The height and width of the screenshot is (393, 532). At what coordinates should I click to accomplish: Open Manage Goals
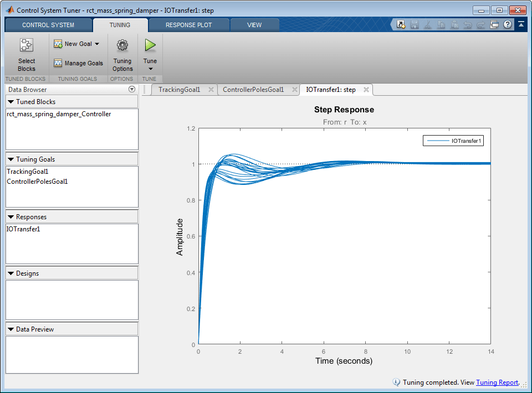[x=78, y=63]
